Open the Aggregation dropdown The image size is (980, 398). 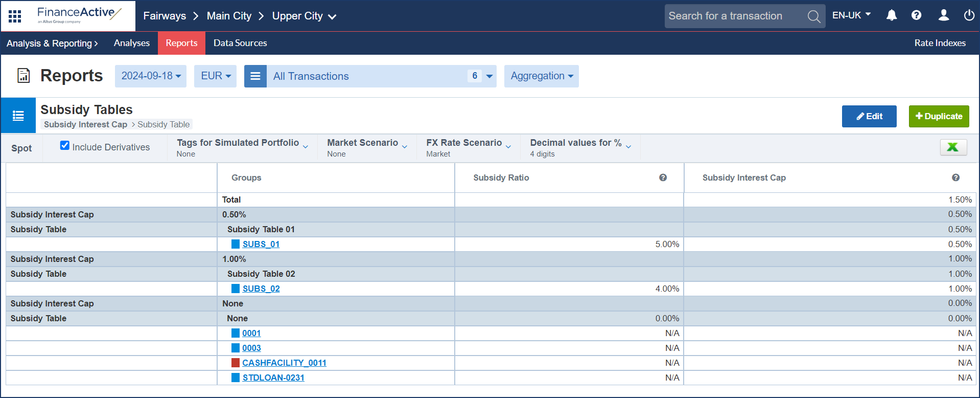coord(541,76)
